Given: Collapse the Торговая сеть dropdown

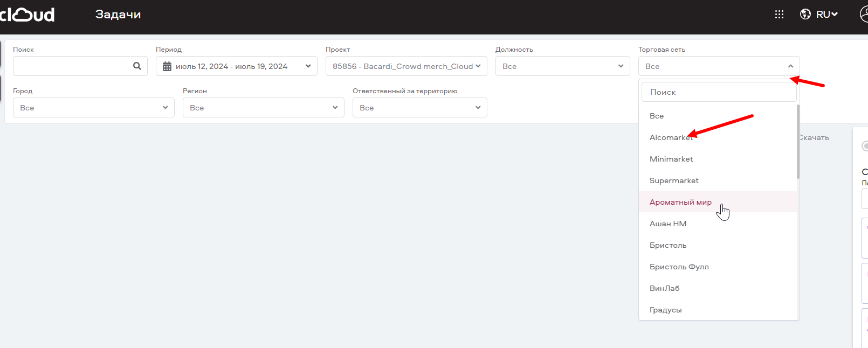Looking at the screenshot, I should (x=719, y=66).
